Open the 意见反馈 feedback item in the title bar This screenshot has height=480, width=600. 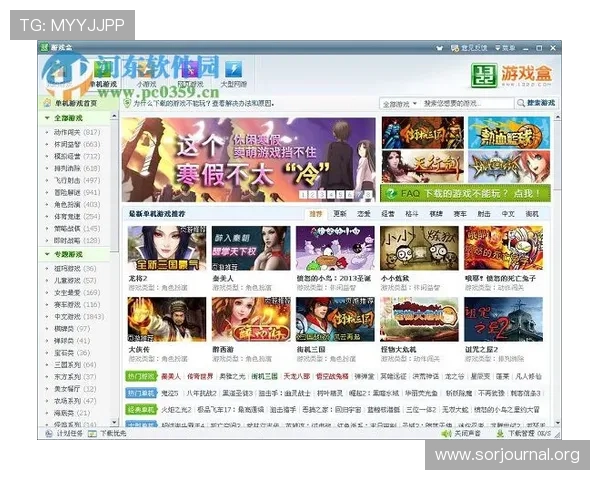coord(469,48)
